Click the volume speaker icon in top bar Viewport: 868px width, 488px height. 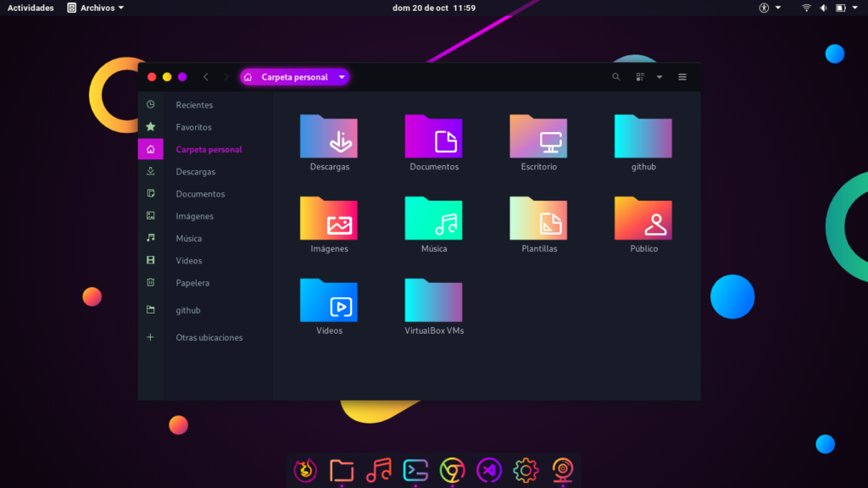[824, 8]
